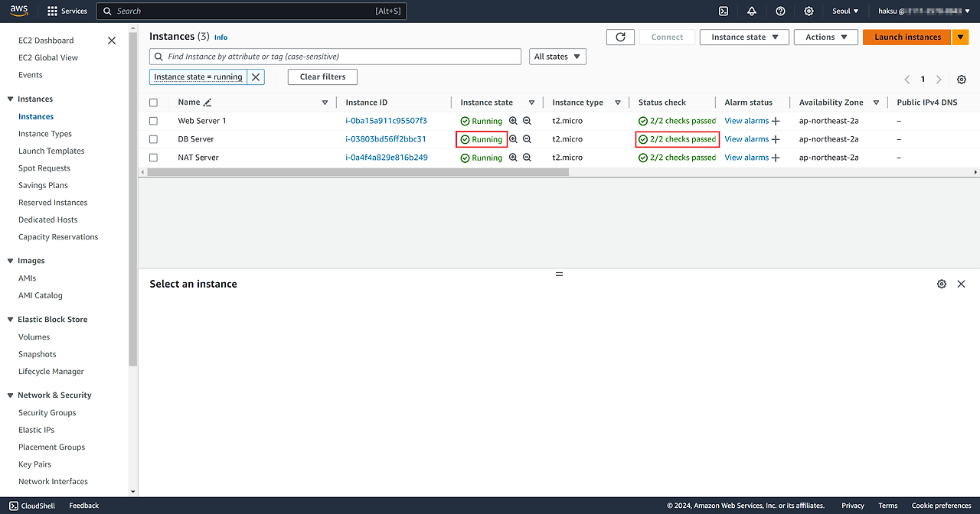Go to Security Groups in sidebar

(x=47, y=412)
